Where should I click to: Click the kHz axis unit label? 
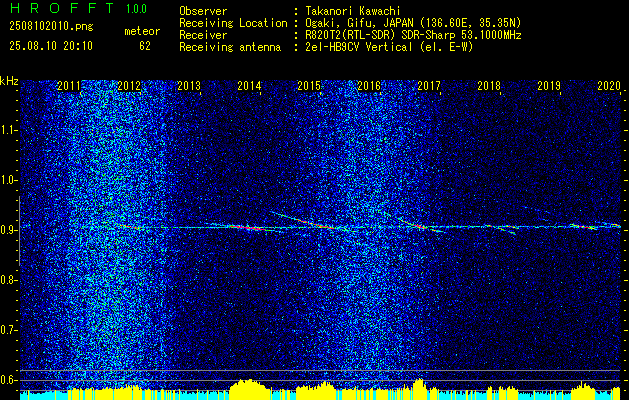10,81
